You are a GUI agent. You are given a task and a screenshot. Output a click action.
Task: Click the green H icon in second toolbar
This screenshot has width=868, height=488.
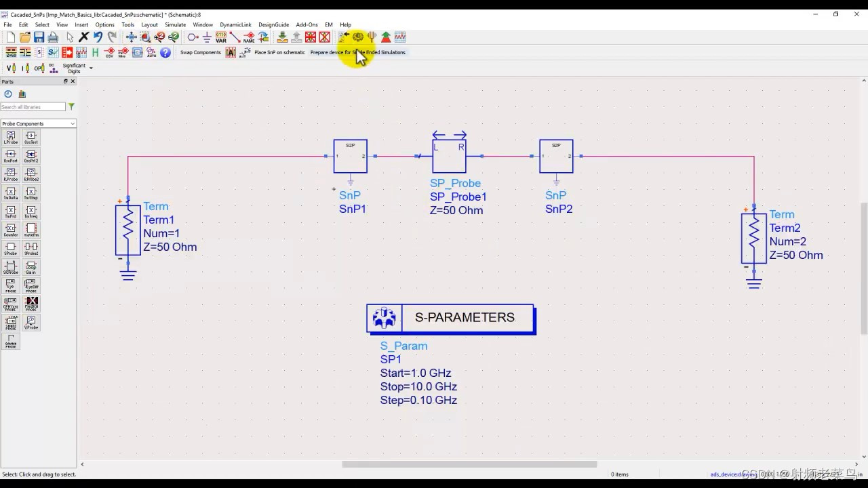click(95, 52)
